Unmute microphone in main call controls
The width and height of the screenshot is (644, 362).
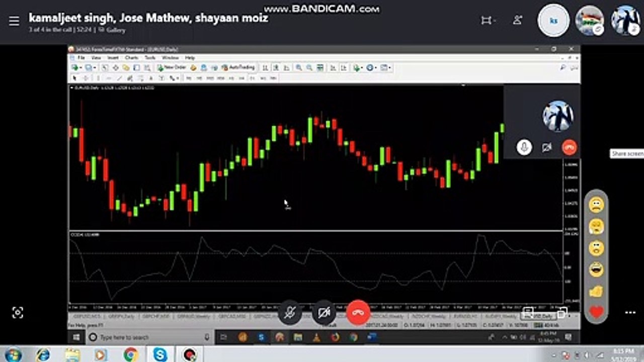pyautogui.click(x=290, y=313)
